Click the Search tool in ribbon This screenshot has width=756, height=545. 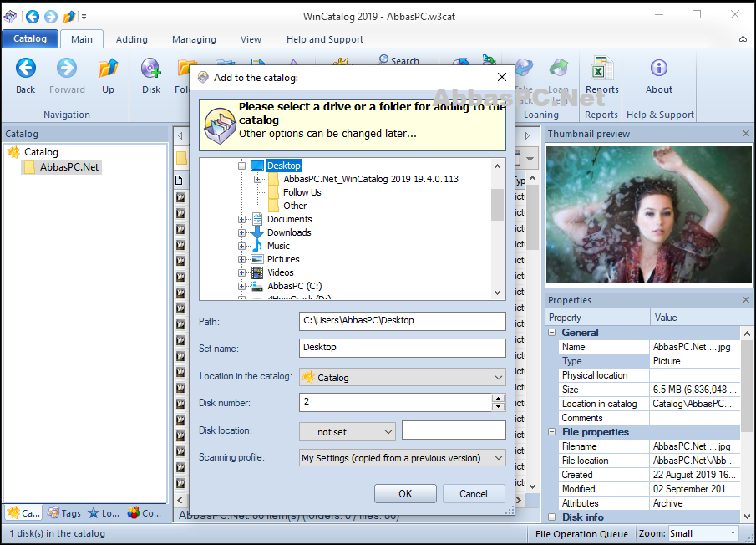pos(398,60)
